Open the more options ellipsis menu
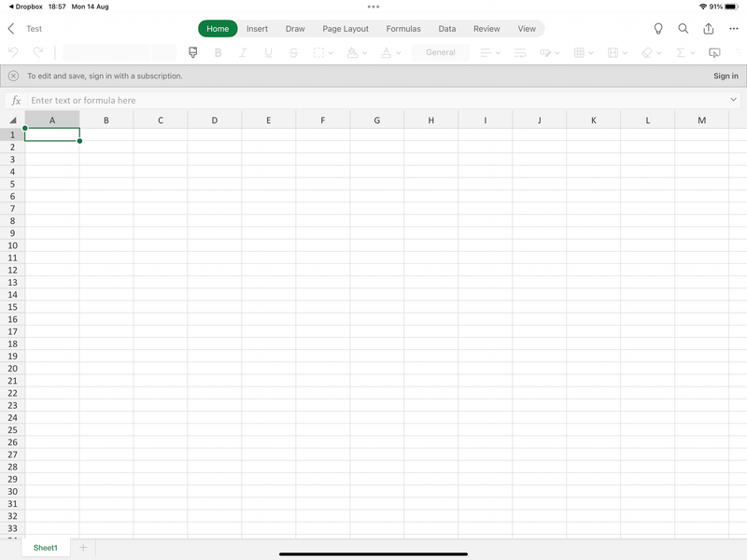Screen dimensions: 747x560 click(x=734, y=29)
